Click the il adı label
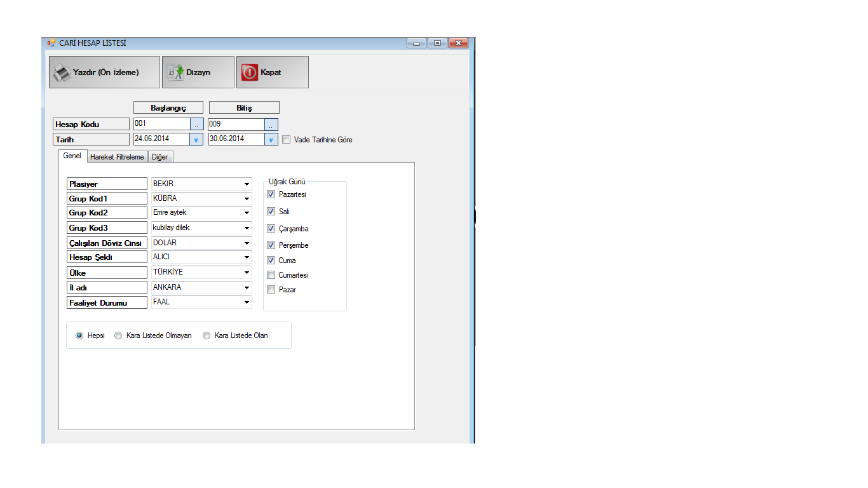868x488 pixels. (107, 288)
